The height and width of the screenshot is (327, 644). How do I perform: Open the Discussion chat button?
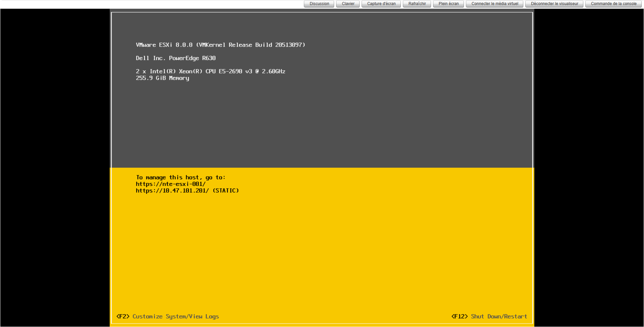pos(319,4)
